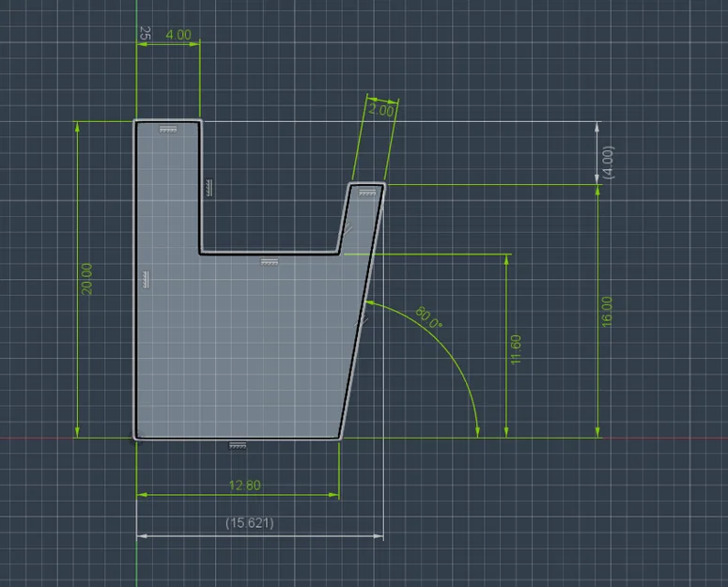The image size is (728, 587).
Task: Select the 4.00 width dimension at top
Action: 178,35
